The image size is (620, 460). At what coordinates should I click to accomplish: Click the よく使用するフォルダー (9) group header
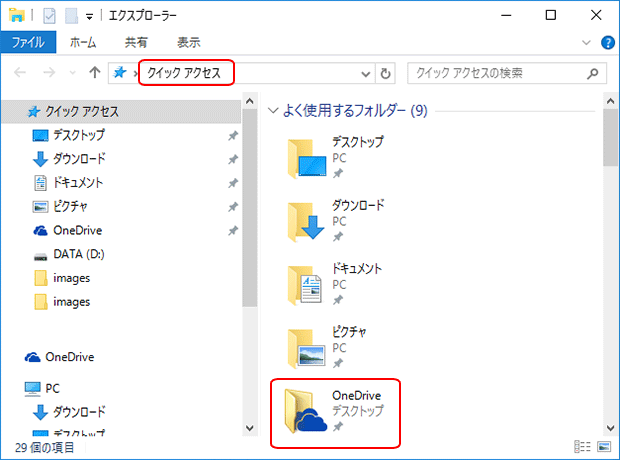pos(355,110)
